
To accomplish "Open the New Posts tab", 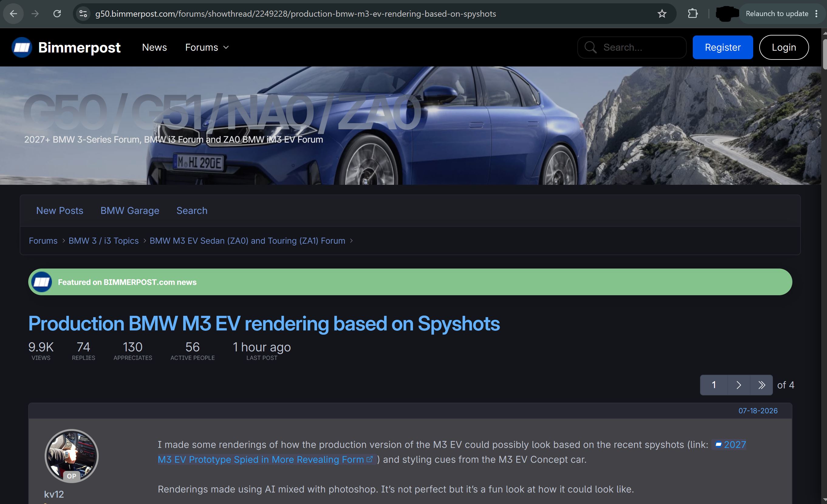I will (x=60, y=211).
